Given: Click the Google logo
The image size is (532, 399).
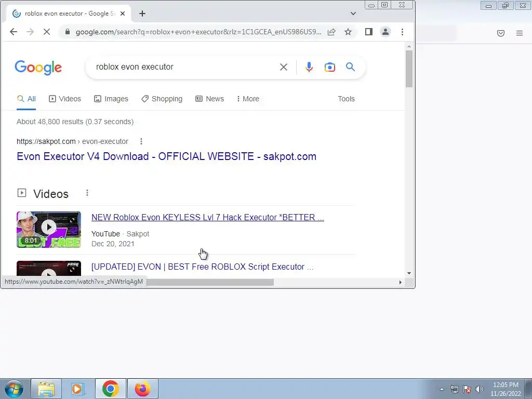Looking at the screenshot, I should pos(38,68).
